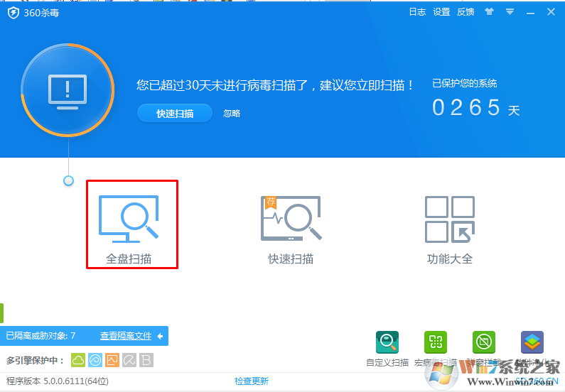The height and width of the screenshot is (392, 565).
Task: Open 设置 settings
Action: [x=441, y=12]
